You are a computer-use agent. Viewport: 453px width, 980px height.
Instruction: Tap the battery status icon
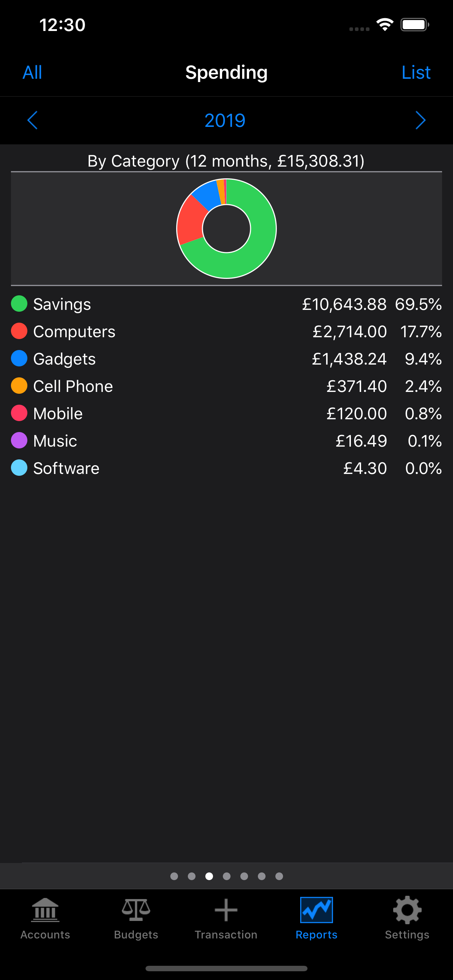pos(415,25)
